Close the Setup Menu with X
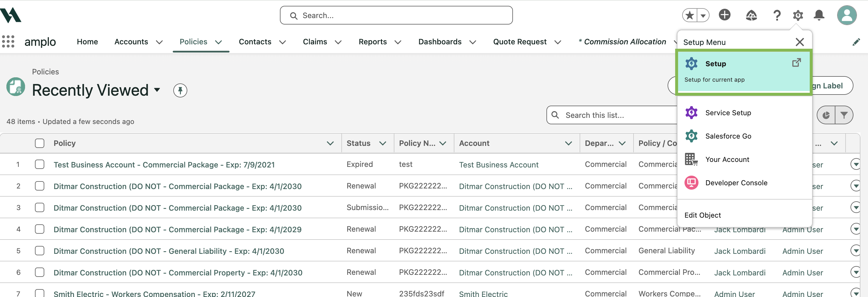The width and height of the screenshot is (868, 297). click(800, 42)
